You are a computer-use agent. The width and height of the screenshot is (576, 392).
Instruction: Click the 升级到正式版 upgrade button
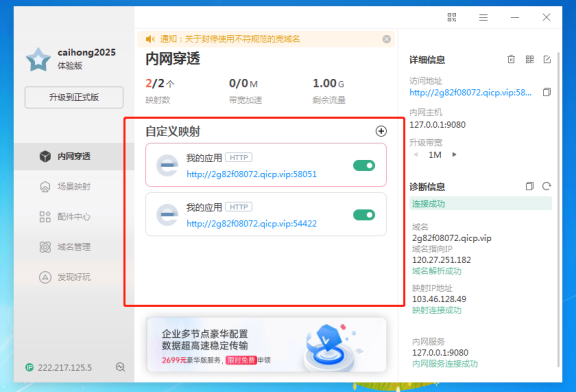coord(74,97)
